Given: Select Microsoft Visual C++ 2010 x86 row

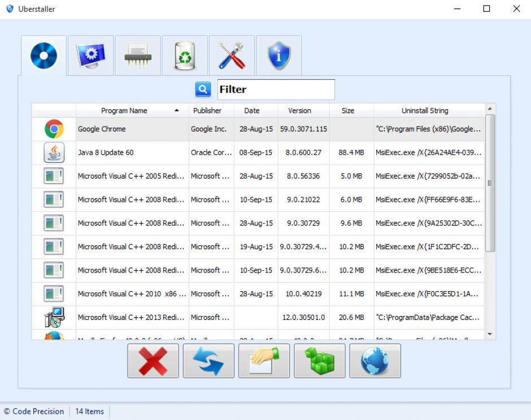Looking at the screenshot, I should (258, 294).
